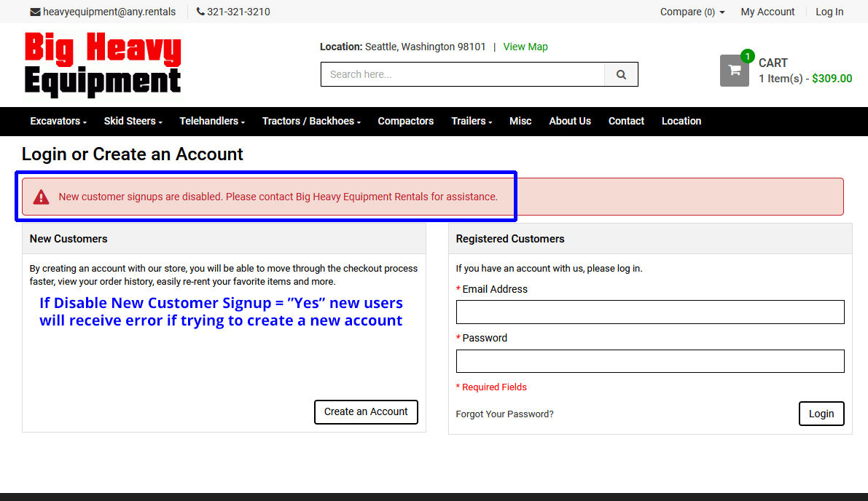The image size is (868, 501).
Task: Click the Big Heavy Equipment logo
Action: click(x=103, y=65)
